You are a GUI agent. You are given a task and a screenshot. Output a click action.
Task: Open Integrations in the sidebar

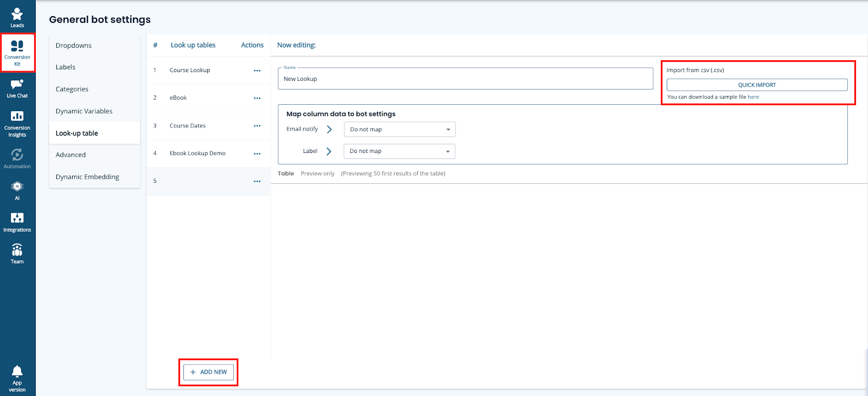pyautogui.click(x=17, y=222)
